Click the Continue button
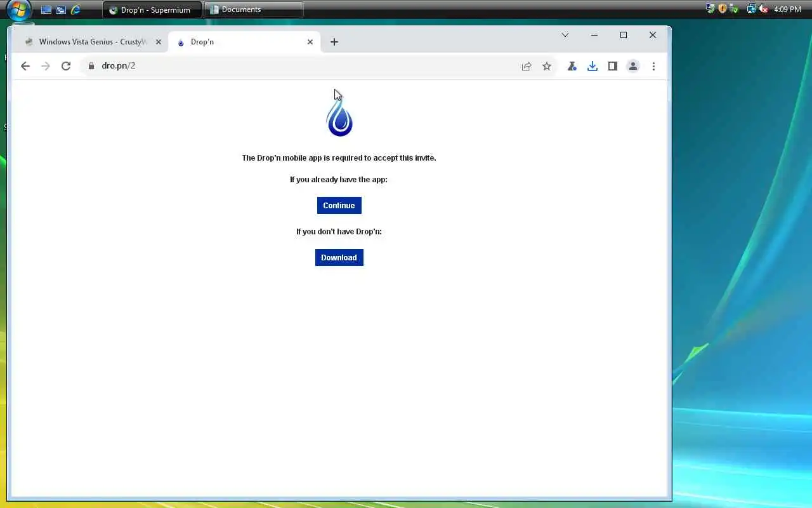This screenshot has width=812, height=508. click(x=339, y=206)
